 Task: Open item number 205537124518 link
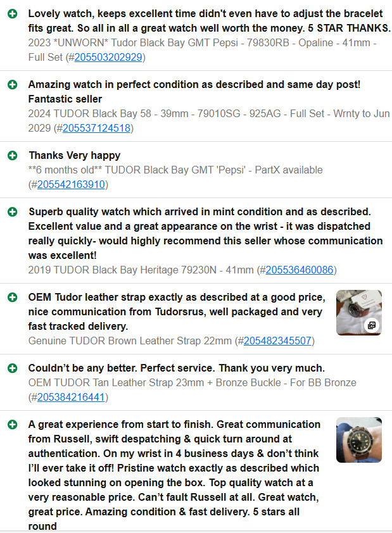(x=96, y=128)
